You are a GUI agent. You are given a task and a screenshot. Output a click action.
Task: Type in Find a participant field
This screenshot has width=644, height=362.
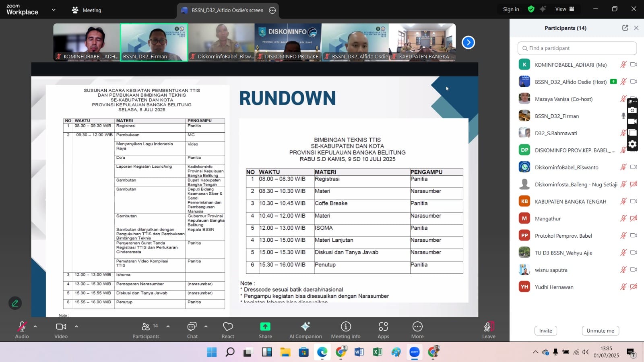tap(577, 48)
